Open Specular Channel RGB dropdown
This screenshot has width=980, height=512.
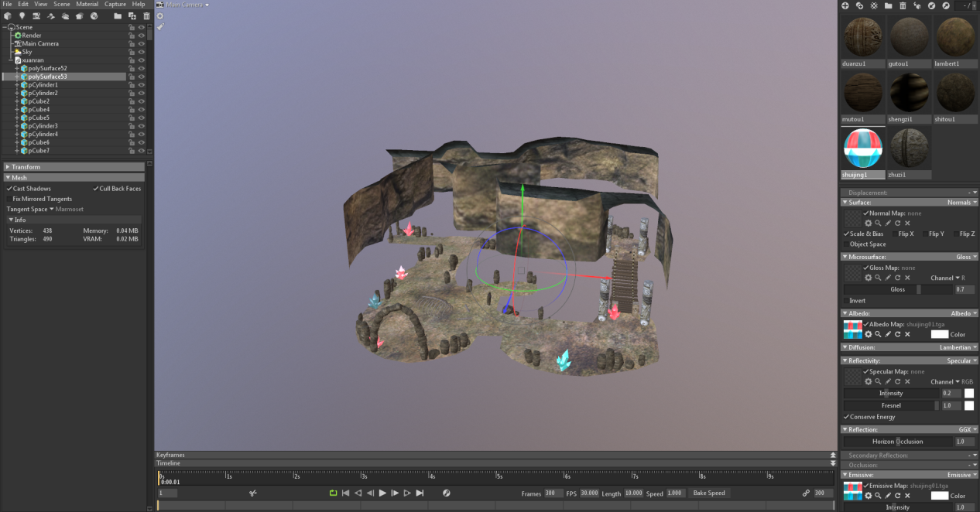coord(952,381)
